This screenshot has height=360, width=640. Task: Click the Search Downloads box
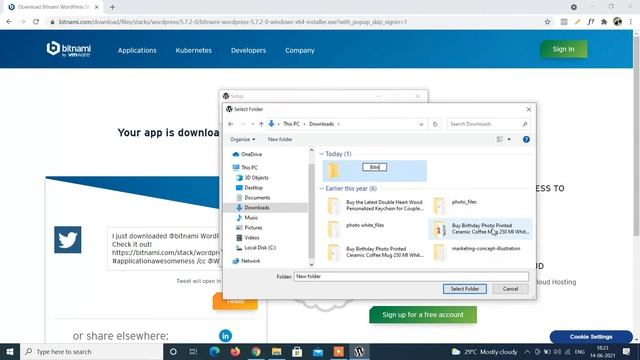click(x=488, y=124)
